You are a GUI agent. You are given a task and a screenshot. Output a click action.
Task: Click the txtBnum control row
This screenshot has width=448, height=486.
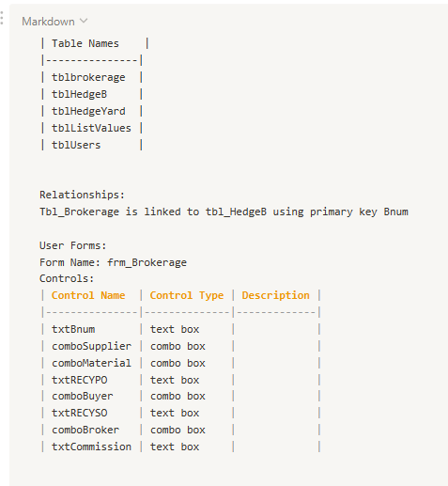[181, 329]
